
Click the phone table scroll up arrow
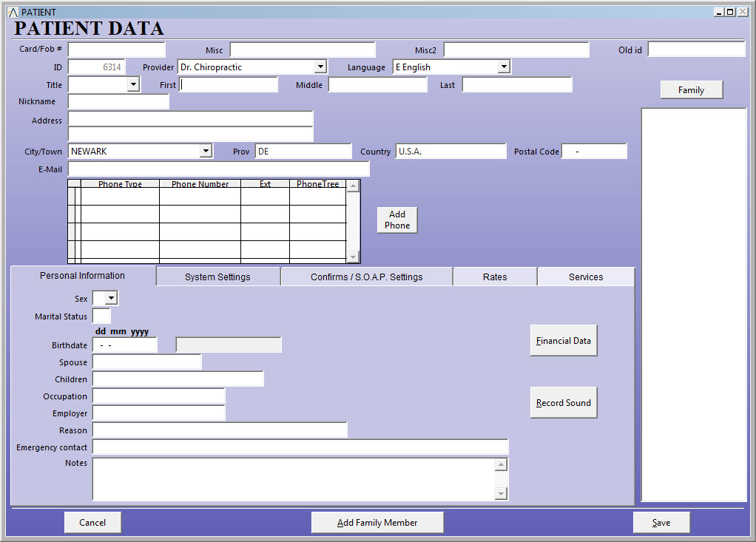[x=354, y=186]
